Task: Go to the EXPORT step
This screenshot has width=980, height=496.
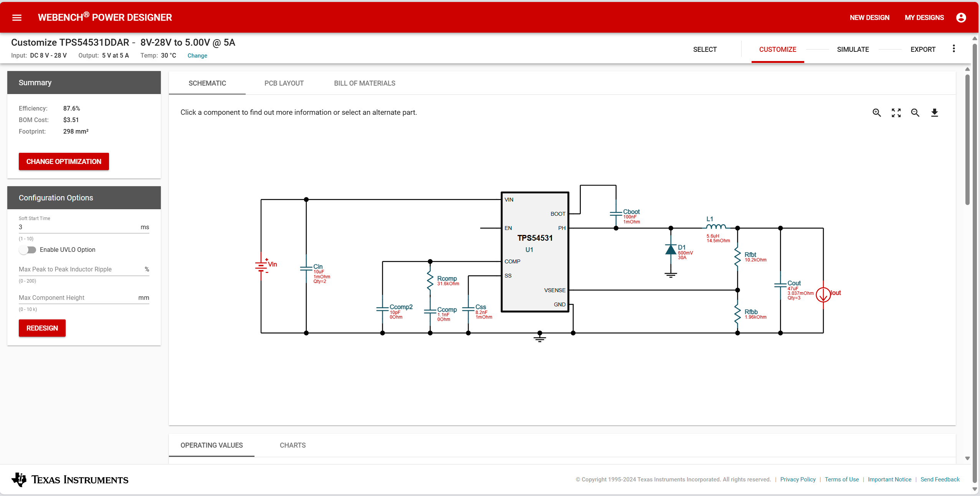Action: point(923,50)
